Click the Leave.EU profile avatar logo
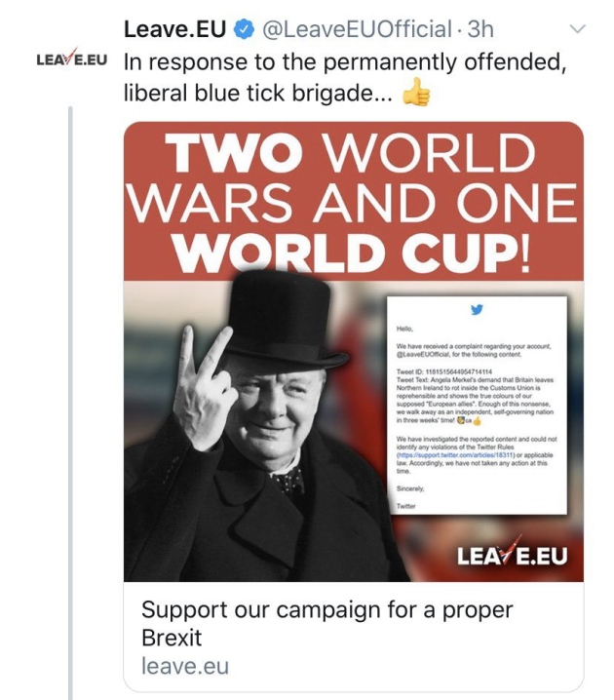This screenshot has height=700, width=614. click(x=71, y=59)
